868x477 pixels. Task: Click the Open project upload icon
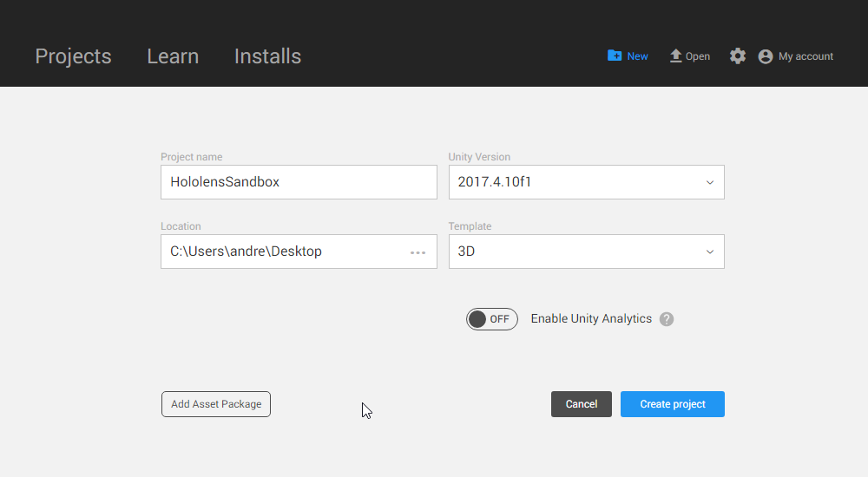point(675,56)
